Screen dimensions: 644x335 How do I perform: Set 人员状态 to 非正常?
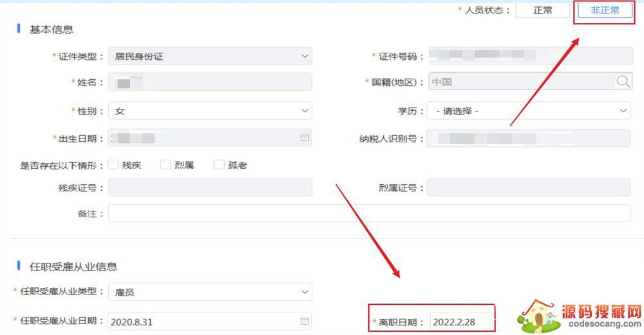tap(604, 11)
